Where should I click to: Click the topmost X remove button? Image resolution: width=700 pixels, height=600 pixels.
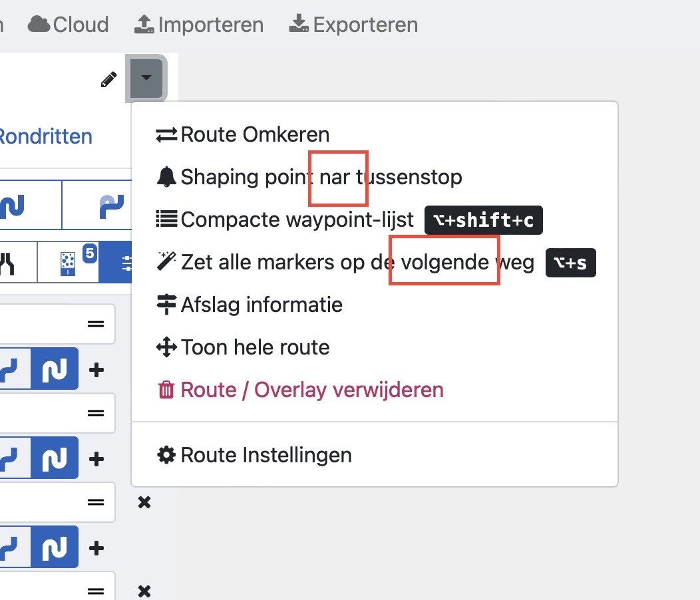click(144, 502)
